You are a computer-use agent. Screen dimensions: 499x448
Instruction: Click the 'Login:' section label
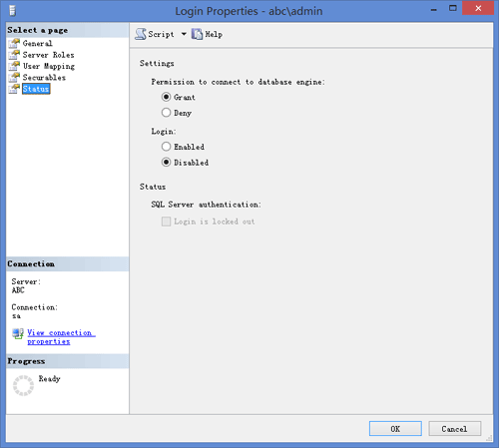pyautogui.click(x=164, y=132)
